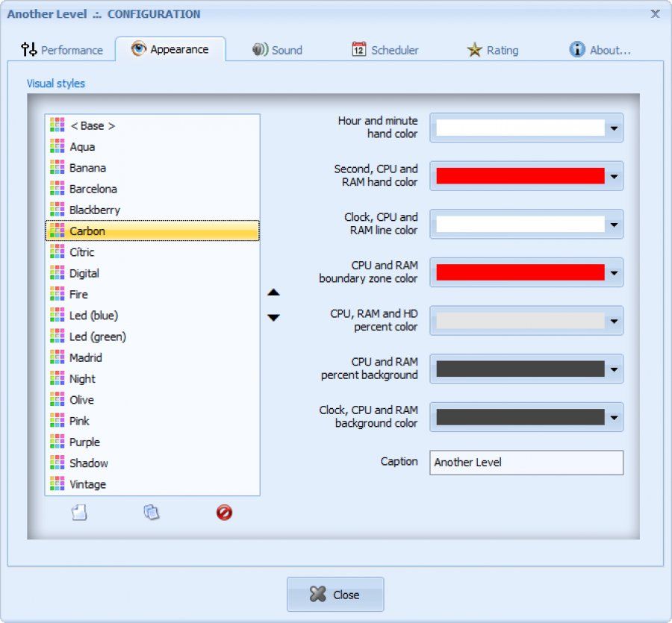The height and width of the screenshot is (623, 672).
Task: Click the new style document icon
Action: point(80,513)
